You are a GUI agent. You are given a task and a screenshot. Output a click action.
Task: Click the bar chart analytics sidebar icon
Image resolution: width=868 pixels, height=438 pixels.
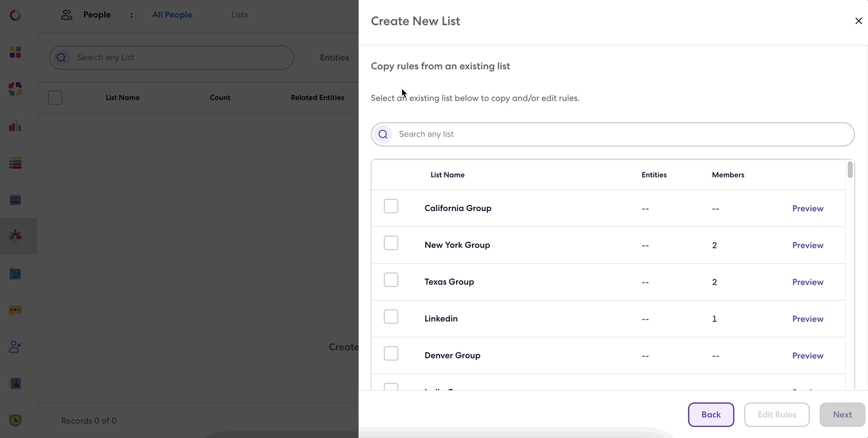click(15, 126)
